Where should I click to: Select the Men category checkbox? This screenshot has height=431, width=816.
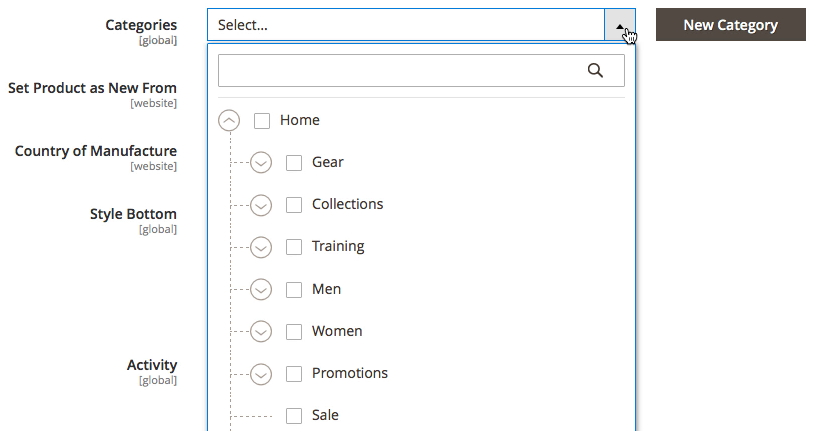[294, 289]
